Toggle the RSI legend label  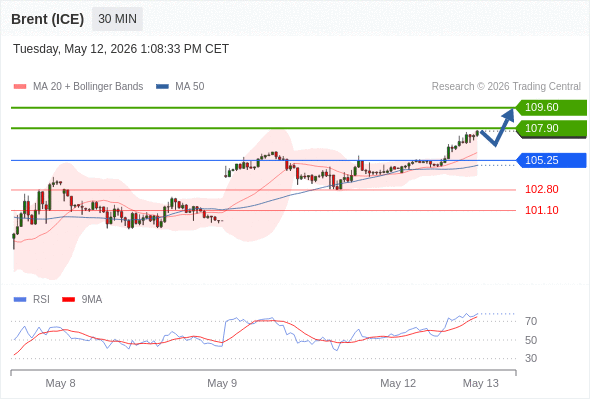point(41,300)
